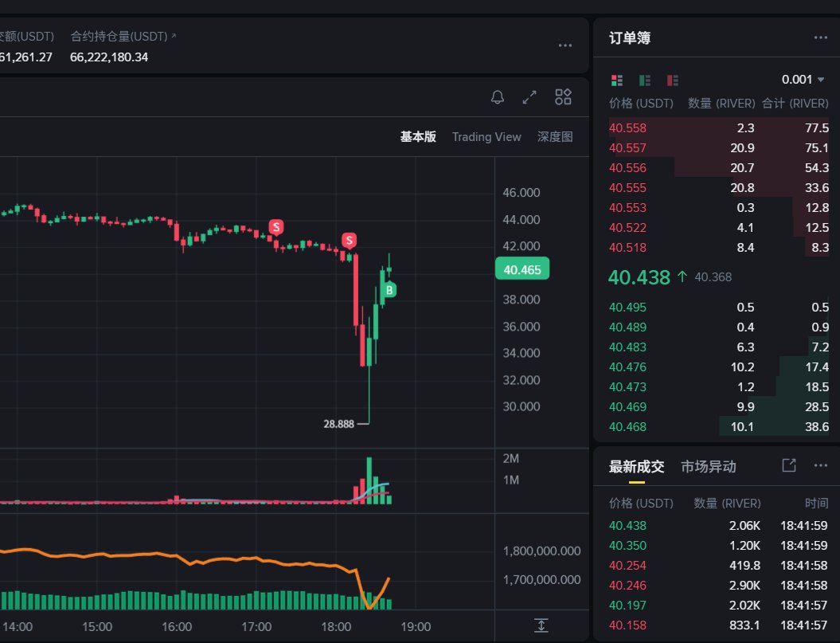Click the 40.350 trade row price
The height and width of the screenshot is (643, 840).
pos(628,546)
